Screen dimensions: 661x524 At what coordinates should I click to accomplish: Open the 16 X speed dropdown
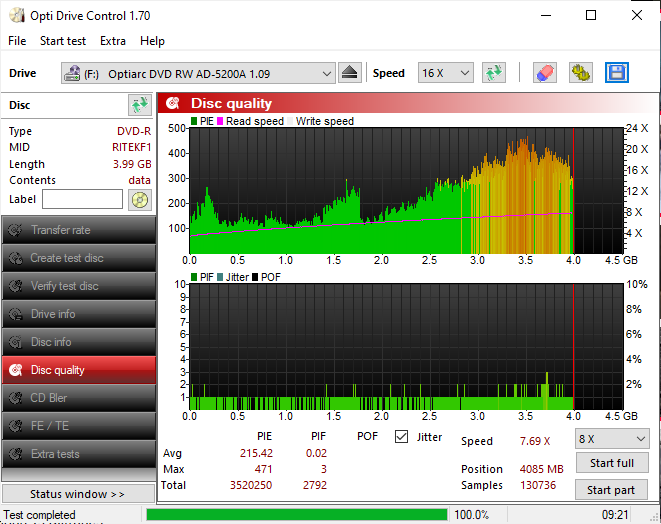446,73
